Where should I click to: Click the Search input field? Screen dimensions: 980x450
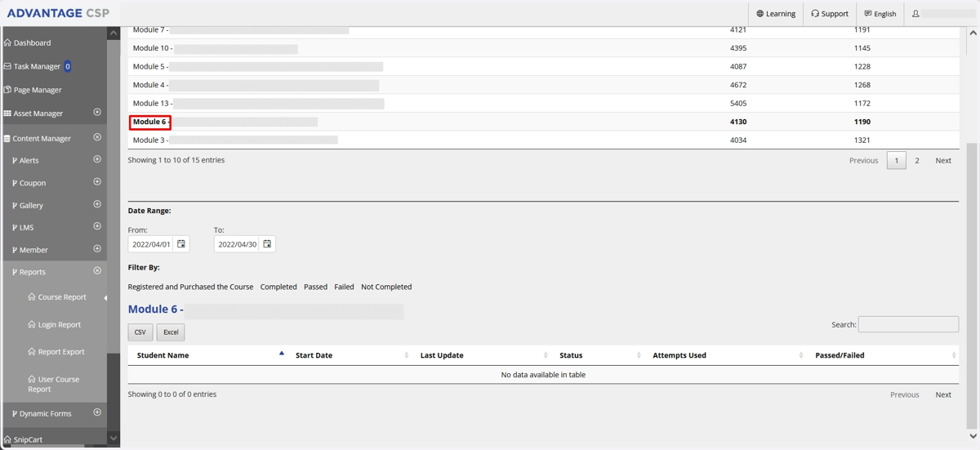908,324
